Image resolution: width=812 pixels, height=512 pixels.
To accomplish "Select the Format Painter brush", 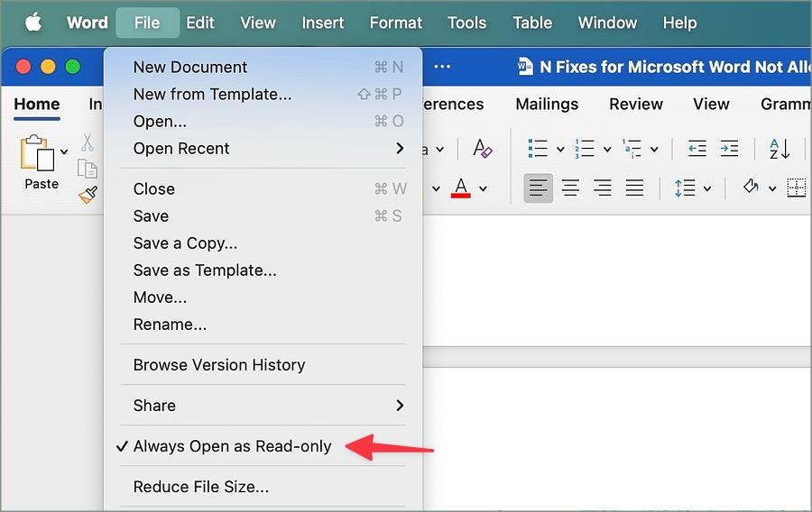I will (x=88, y=195).
